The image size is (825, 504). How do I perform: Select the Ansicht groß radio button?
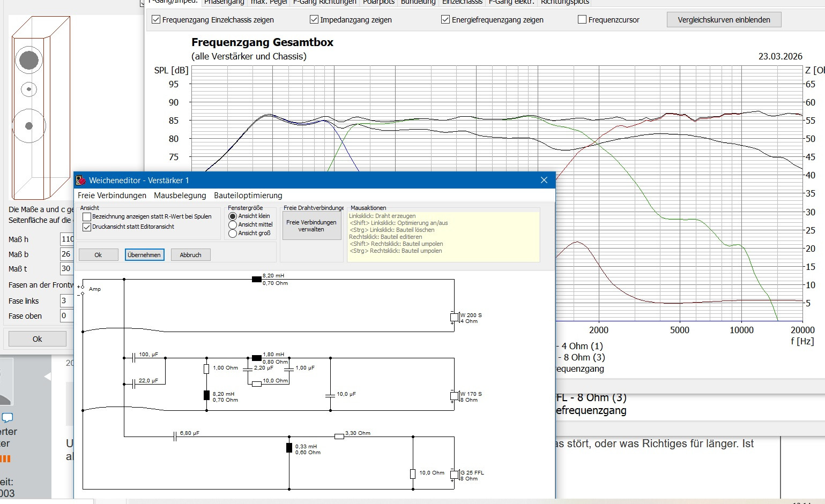[233, 234]
